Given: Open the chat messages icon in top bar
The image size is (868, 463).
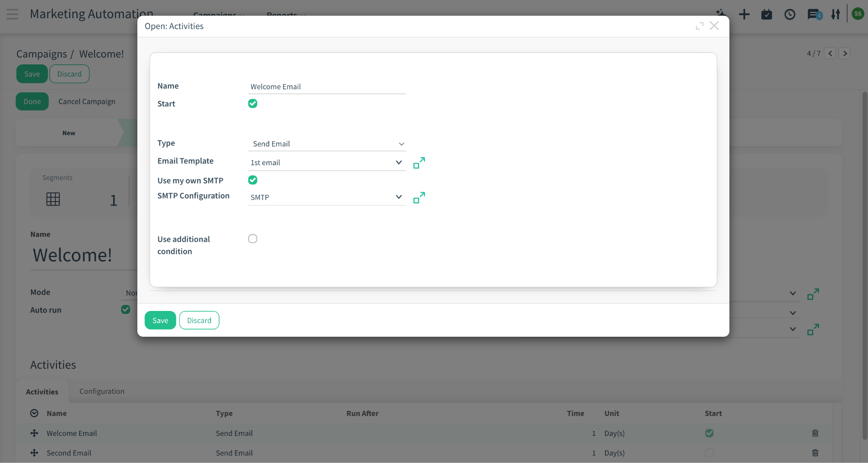Looking at the screenshot, I should [x=814, y=14].
